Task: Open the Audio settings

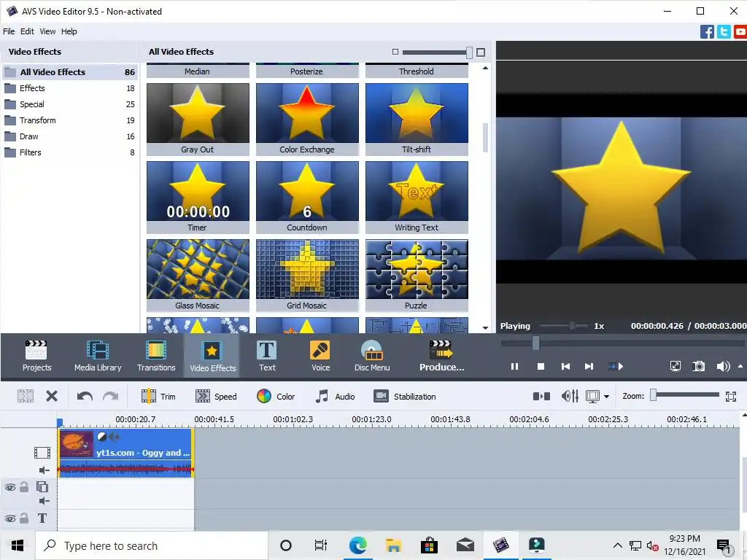Action: pos(336,396)
